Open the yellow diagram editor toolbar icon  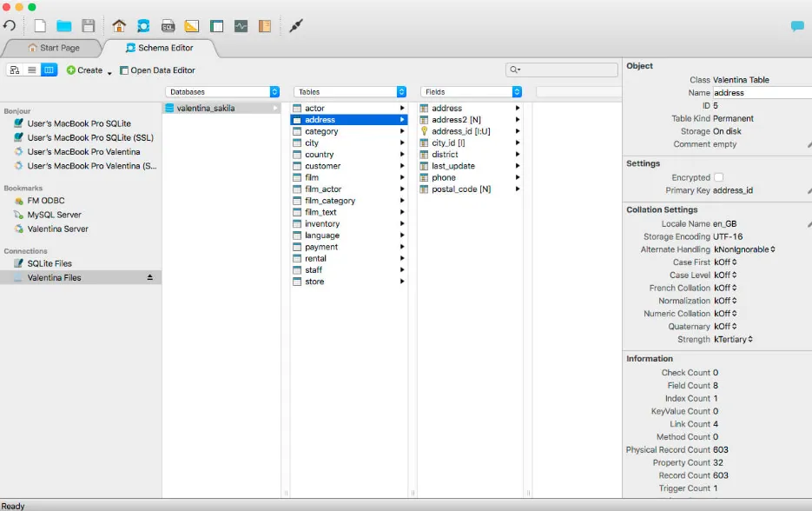[192, 25]
